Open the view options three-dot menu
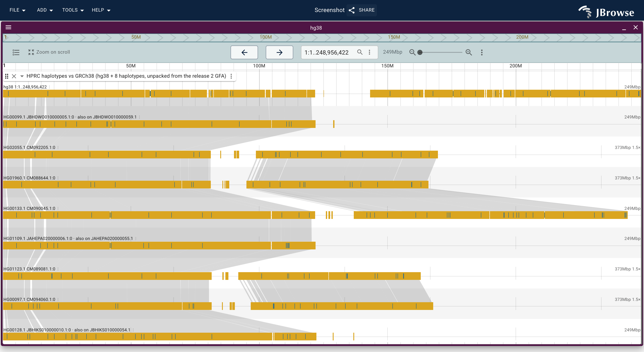Viewport: 644px width, 352px height. 482,52
